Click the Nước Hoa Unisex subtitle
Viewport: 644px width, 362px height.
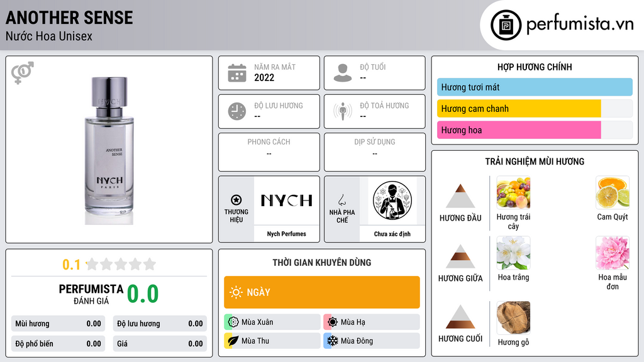coord(49,36)
